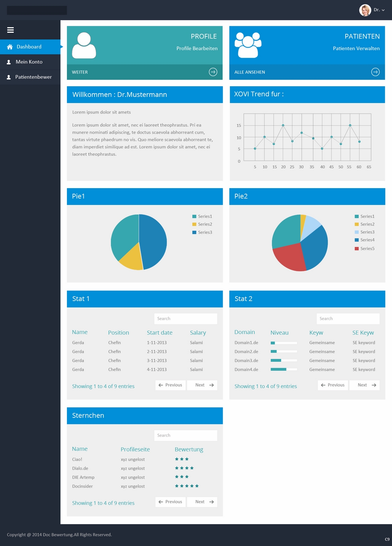Click the patients group icon on the PATIENTEN card
Screen dimensions: 392x546
(x=249, y=45)
